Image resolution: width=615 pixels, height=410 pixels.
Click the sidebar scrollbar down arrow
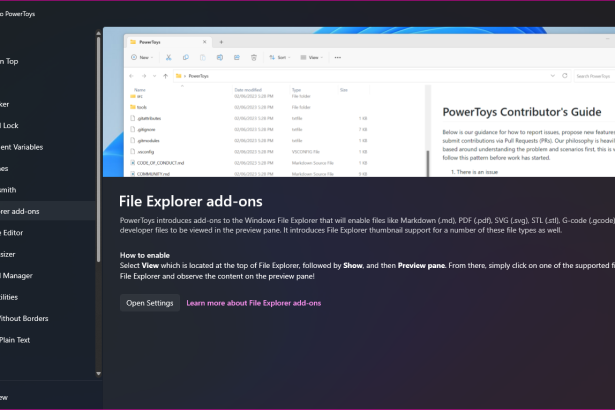[98, 374]
